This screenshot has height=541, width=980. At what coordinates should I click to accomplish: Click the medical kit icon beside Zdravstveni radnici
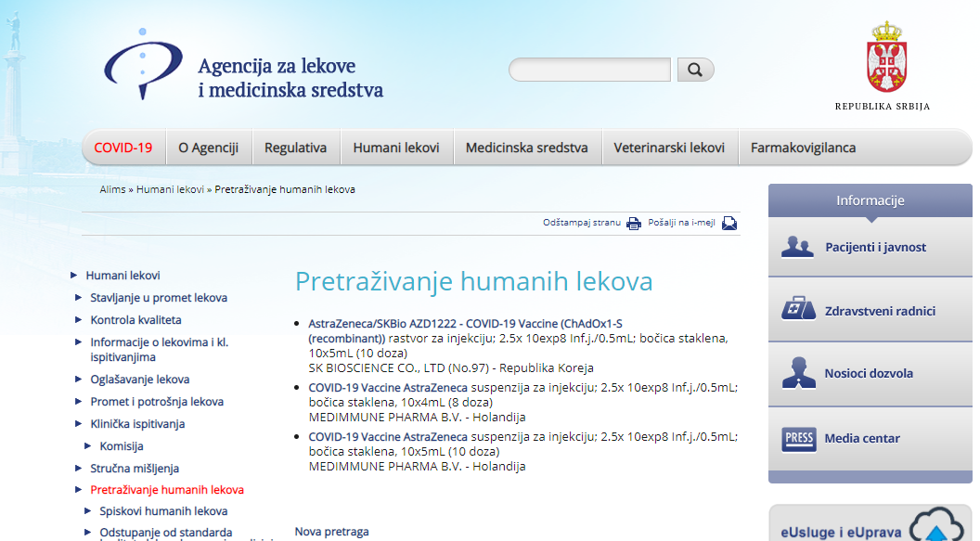(x=798, y=309)
